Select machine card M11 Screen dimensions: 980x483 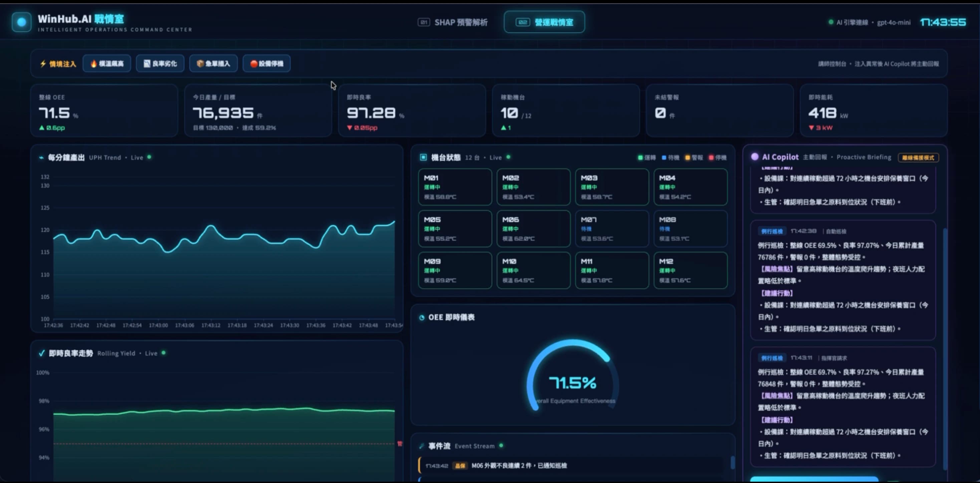pyautogui.click(x=612, y=271)
